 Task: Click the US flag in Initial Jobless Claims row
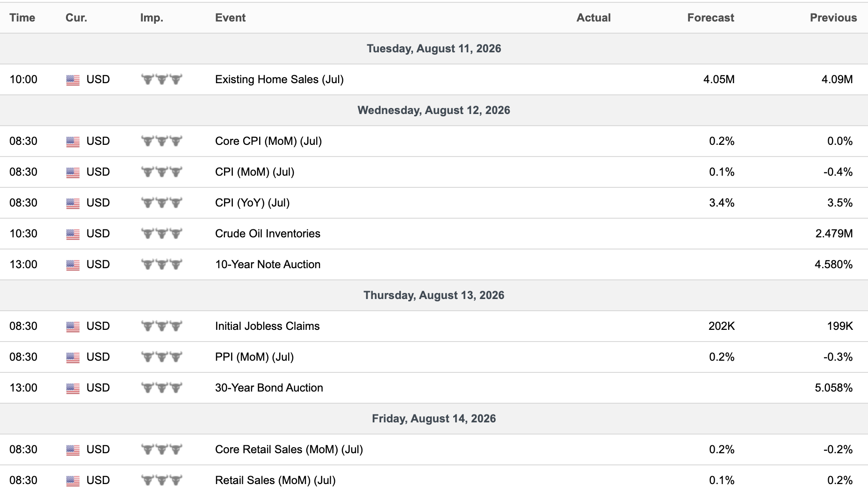tap(73, 327)
